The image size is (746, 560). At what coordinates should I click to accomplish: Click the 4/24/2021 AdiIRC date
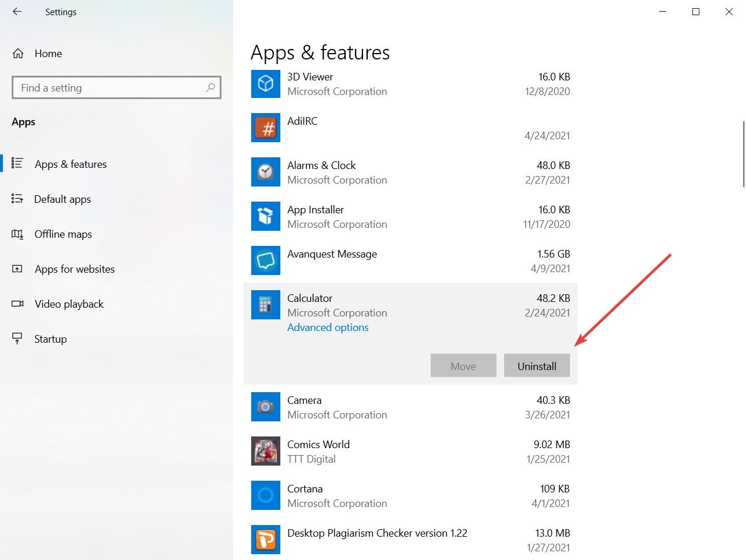[x=547, y=136]
